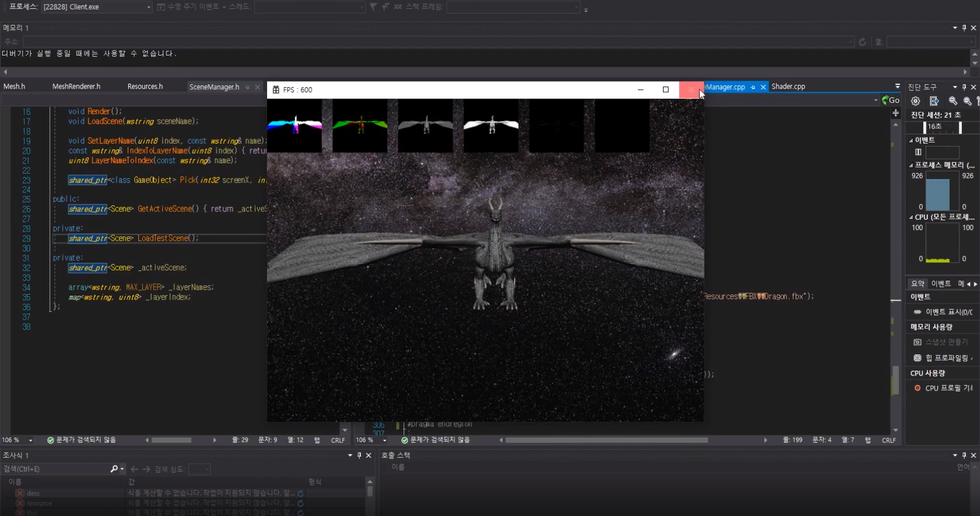
Task: Collapse the 이벤트 section
Action: coord(912,140)
